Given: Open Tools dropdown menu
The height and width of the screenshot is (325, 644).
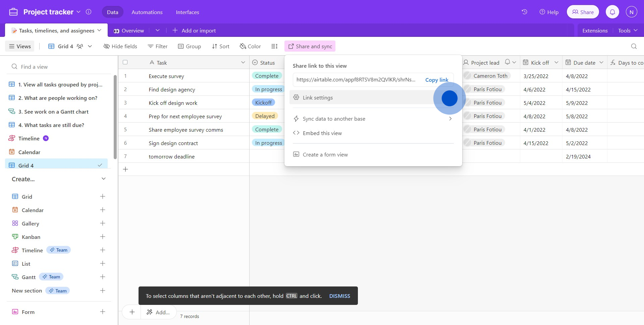Looking at the screenshot, I should pos(627,30).
